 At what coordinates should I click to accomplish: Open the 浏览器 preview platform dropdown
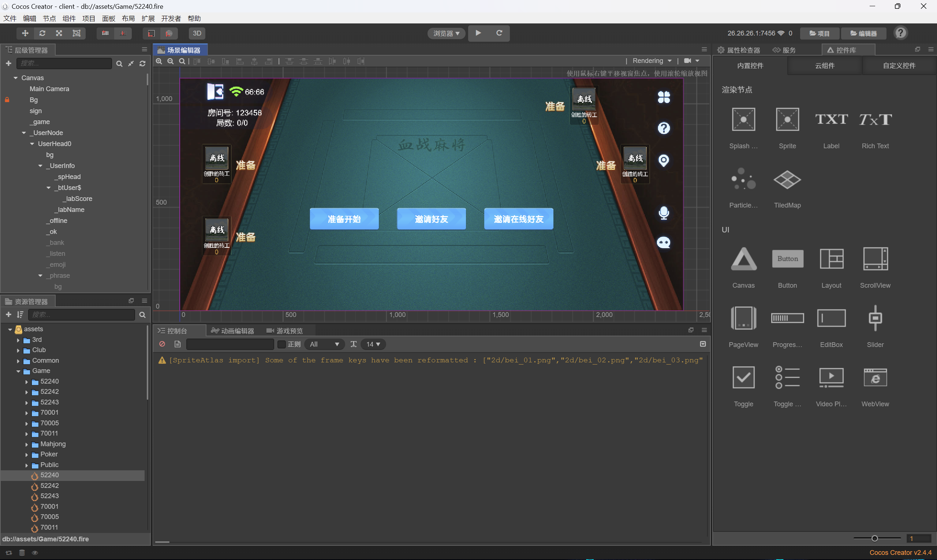coord(447,33)
